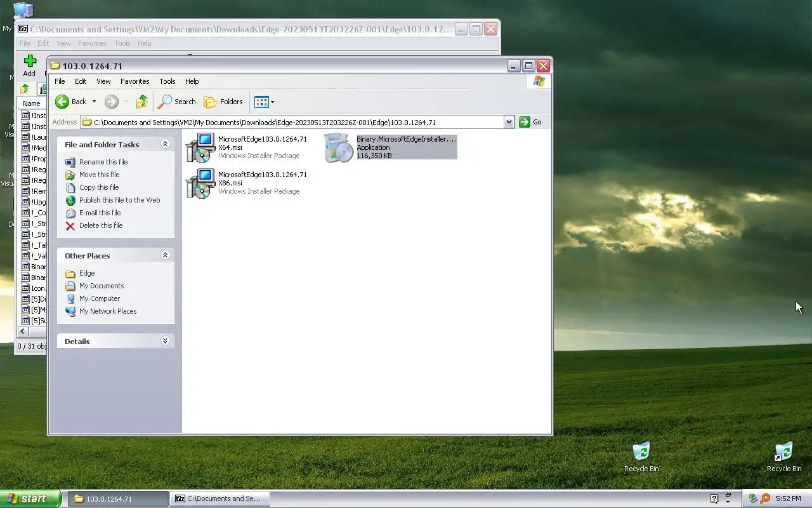Click the Copy this file icon

pyautogui.click(x=70, y=187)
